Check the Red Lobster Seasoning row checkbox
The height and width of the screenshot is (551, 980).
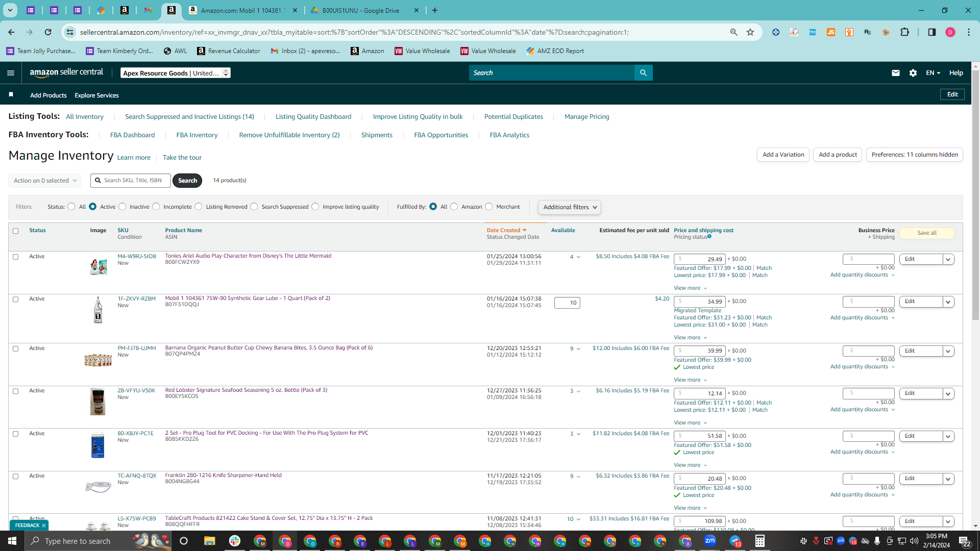click(x=15, y=391)
